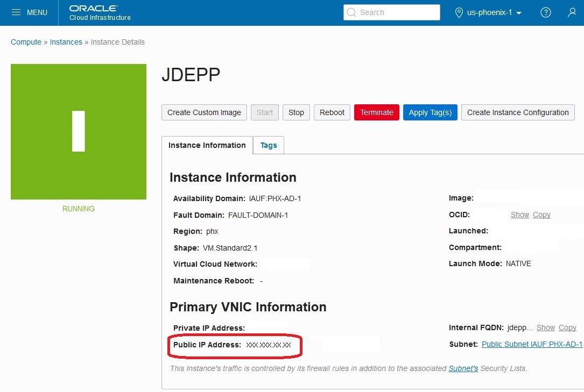Go to Compute in breadcrumb
Viewport: 584px width, 392px height.
[26, 42]
